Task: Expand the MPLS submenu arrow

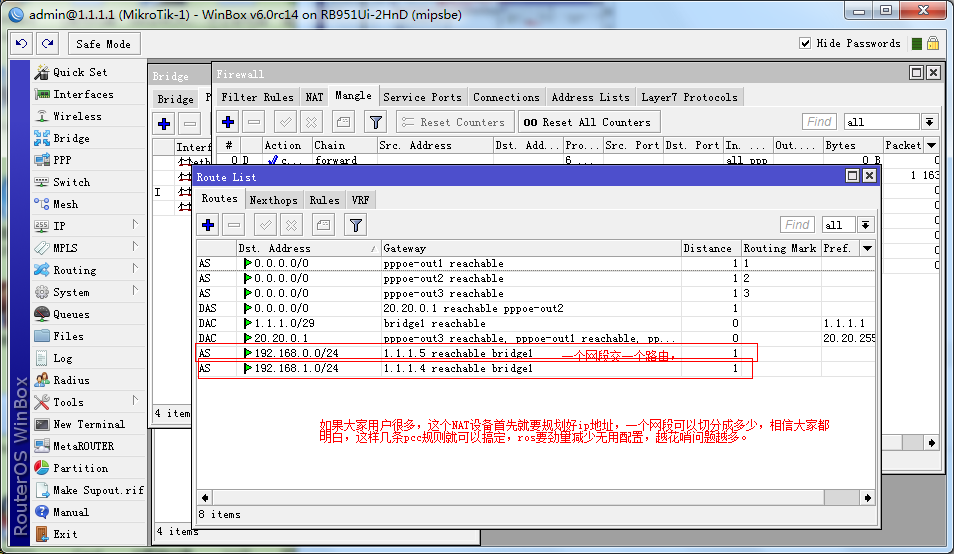Action: click(135, 247)
